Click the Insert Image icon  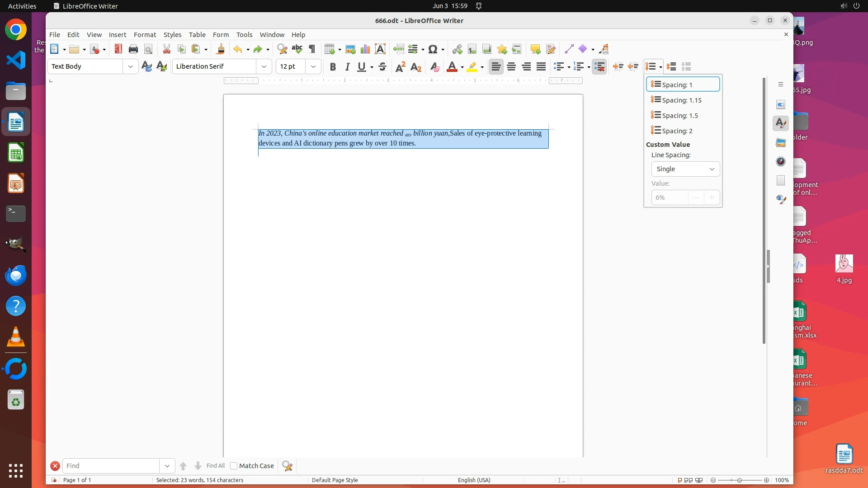click(x=350, y=49)
